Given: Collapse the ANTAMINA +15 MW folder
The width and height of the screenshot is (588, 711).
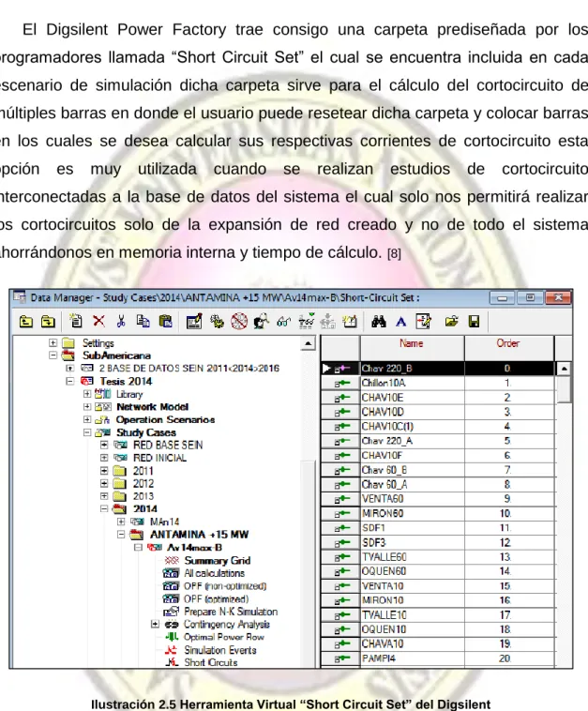Looking at the screenshot, I should [x=121, y=534].
